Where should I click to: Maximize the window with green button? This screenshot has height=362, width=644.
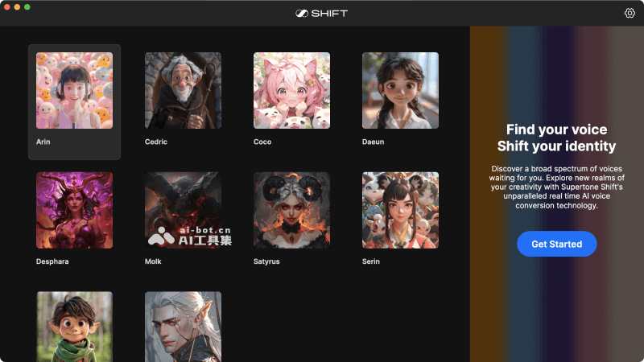pyautogui.click(x=27, y=6)
